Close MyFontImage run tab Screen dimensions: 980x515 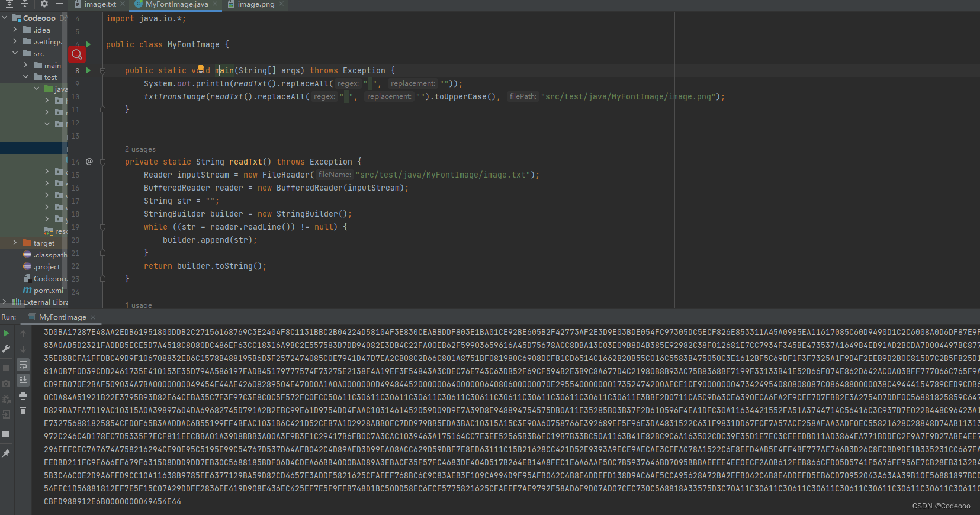tap(93, 317)
